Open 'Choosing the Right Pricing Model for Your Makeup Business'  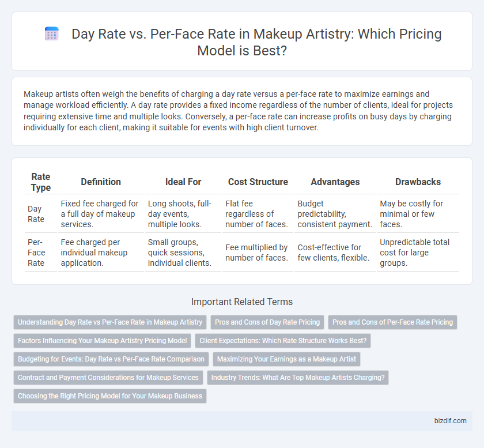110,396
